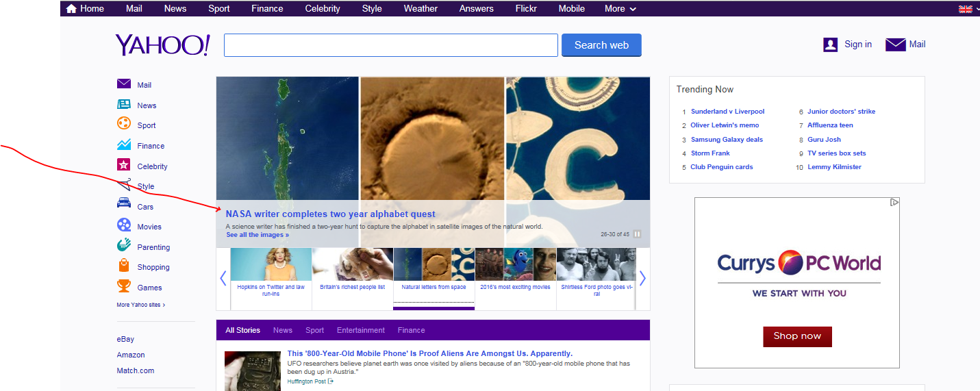This screenshot has width=980, height=391.
Task: Click the Style link in sidebar
Action: tap(146, 186)
